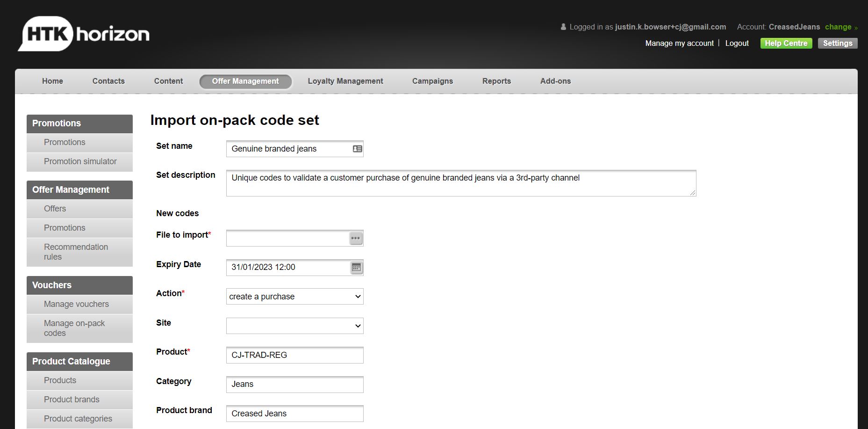Viewport: 868px width, 429px height.
Task: Click the logged-in email address text
Action: point(670,27)
